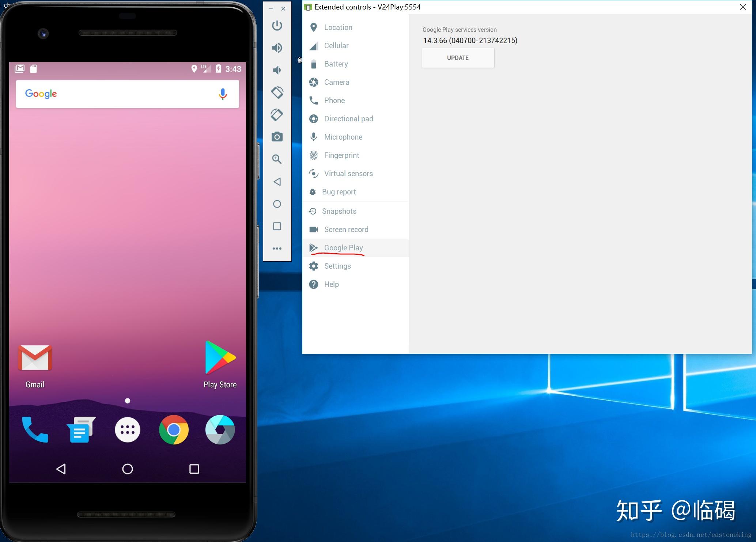Launch Chrome on the home screen

click(x=173, y=430)
